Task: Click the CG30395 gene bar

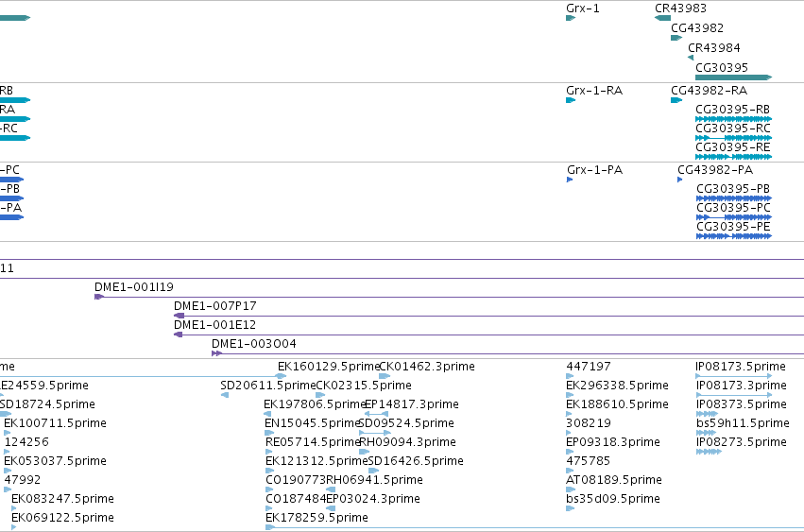Action: 734,77
